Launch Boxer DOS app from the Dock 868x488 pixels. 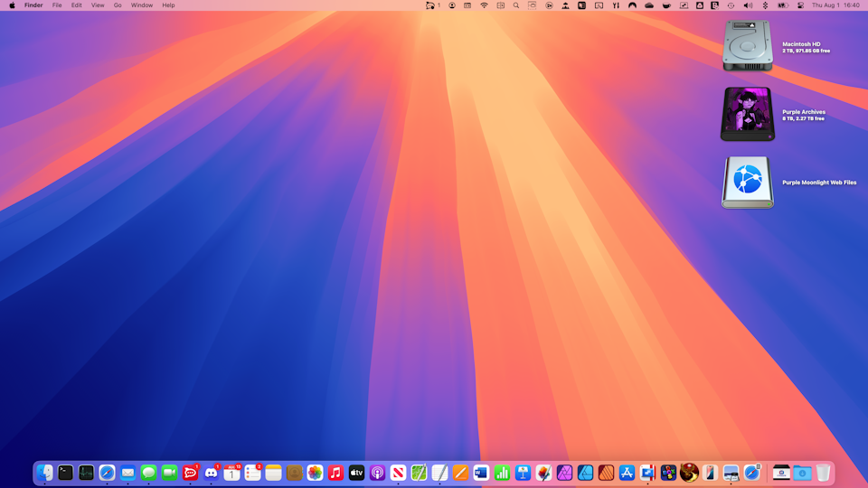[x=669, y=473]
